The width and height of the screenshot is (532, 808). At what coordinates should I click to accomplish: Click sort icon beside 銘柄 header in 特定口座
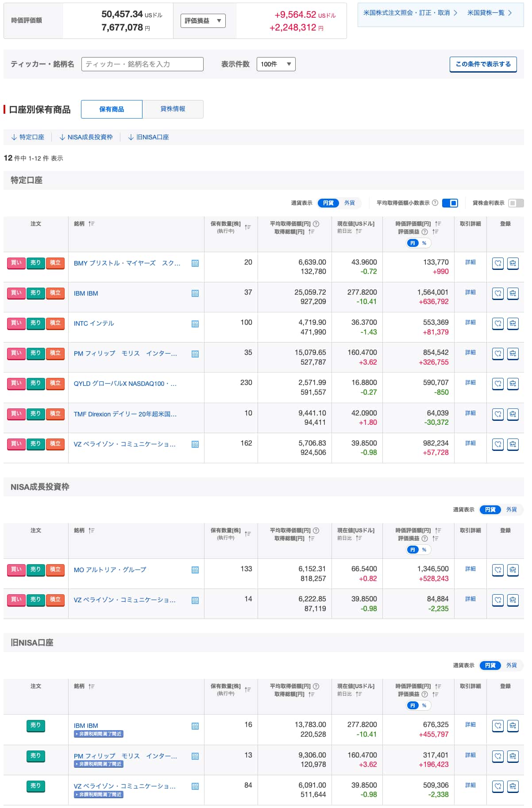point(91,224)
